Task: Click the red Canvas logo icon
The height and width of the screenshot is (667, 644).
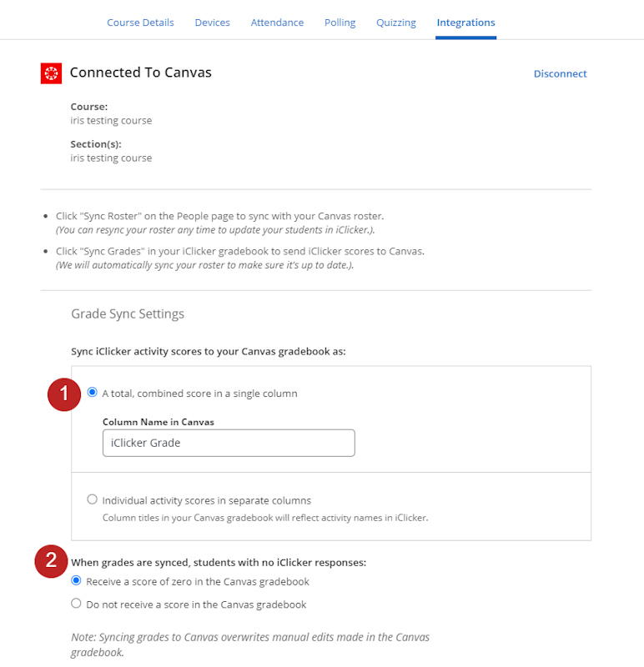Action: pos(51,73)
